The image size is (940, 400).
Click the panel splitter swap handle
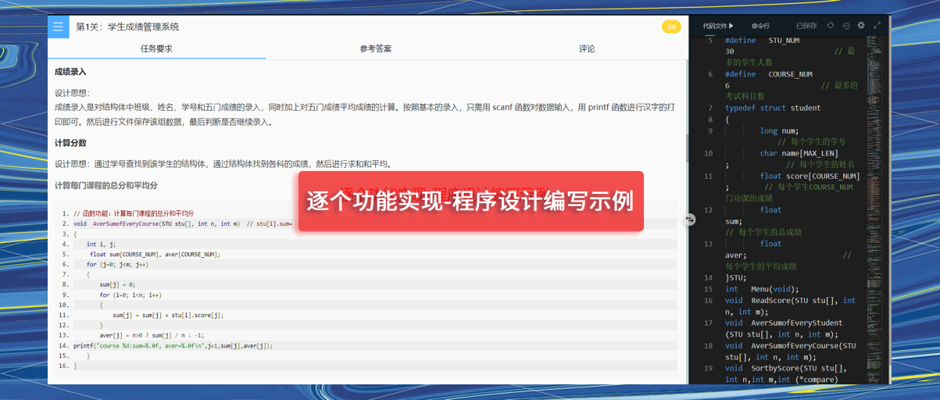[x=690, y=220]
